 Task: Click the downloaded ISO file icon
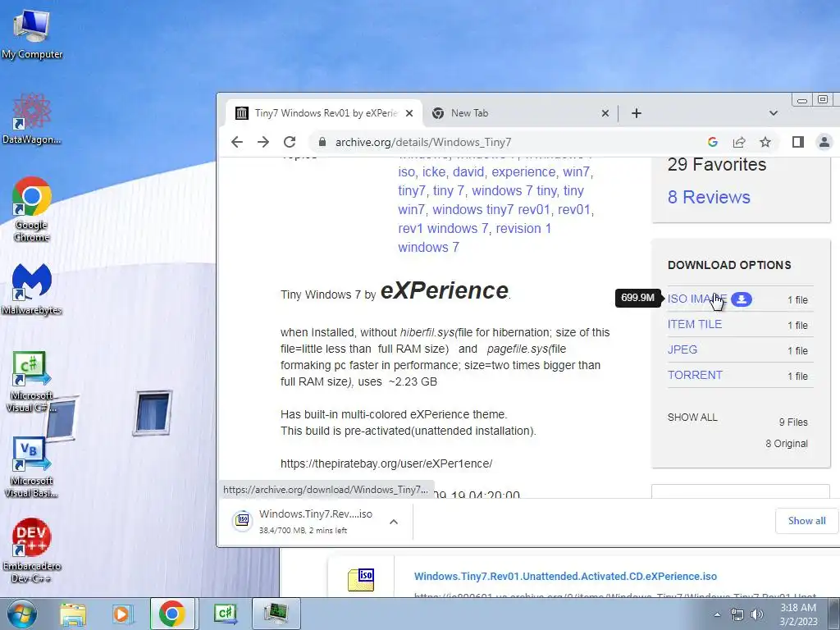pyautogui.click(x=242, y=521)
